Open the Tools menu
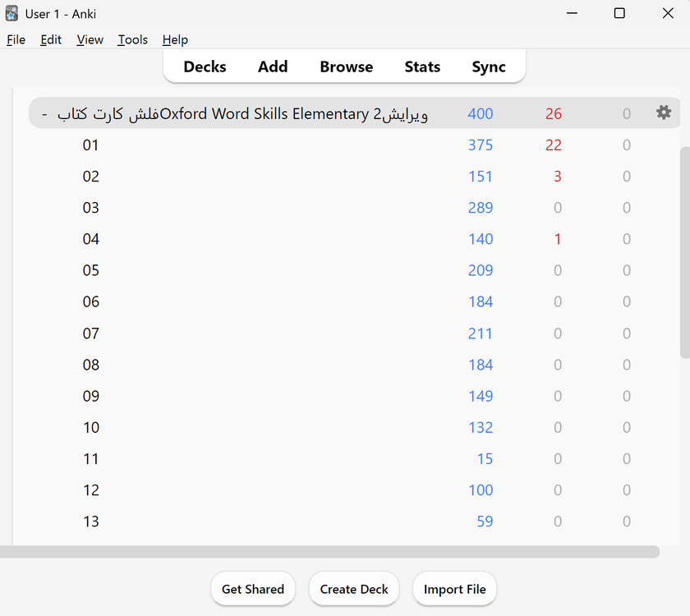690x616 pixels. [x=132, y=39]
